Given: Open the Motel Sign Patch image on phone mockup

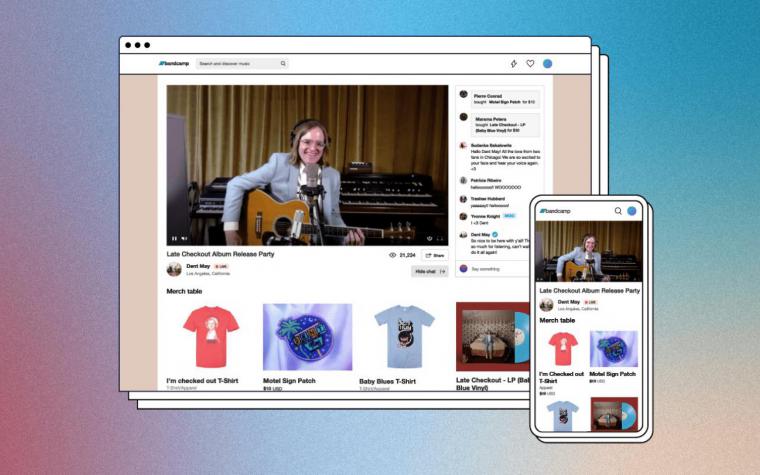Looking at the screenshot, I should pyautogui.click(x=614, y=349).
